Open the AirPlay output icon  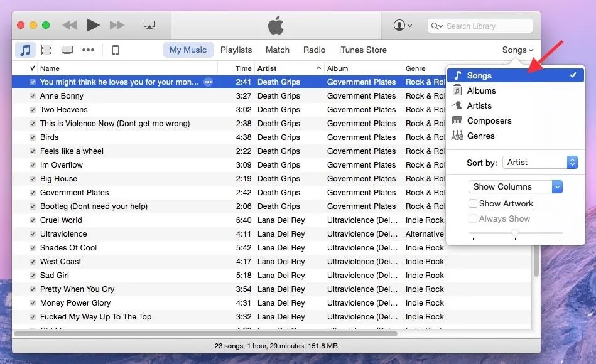(x=149, y=26)
